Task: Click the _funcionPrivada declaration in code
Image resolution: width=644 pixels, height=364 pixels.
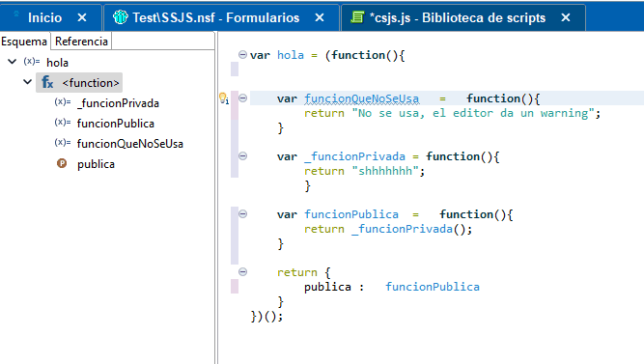Action: (x=355, y=156)
